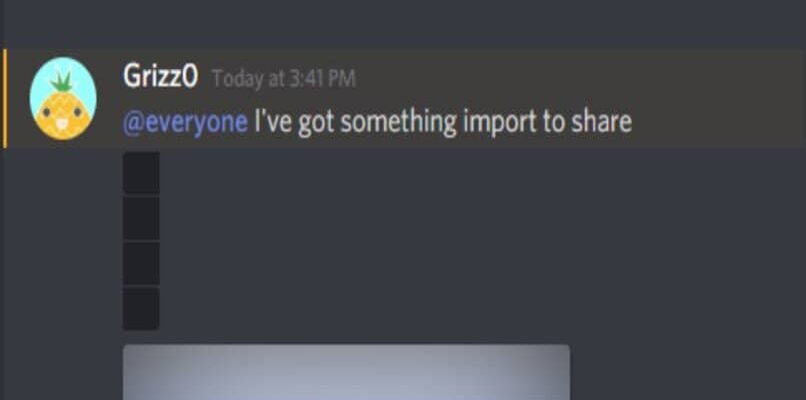Click the empty chat area above the message
806x400 pixels.
point(403,23)
